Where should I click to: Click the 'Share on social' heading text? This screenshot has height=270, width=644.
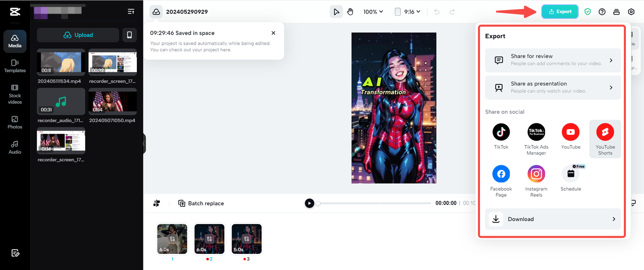pyautogui.click(x=505, y=112)
